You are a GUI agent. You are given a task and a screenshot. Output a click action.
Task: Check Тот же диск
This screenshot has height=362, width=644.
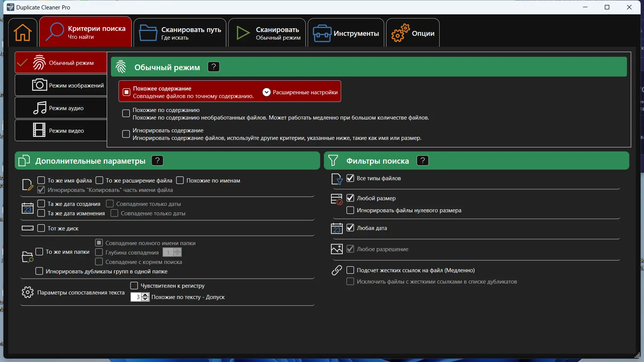pyautogui.click(x=41, y=228)
